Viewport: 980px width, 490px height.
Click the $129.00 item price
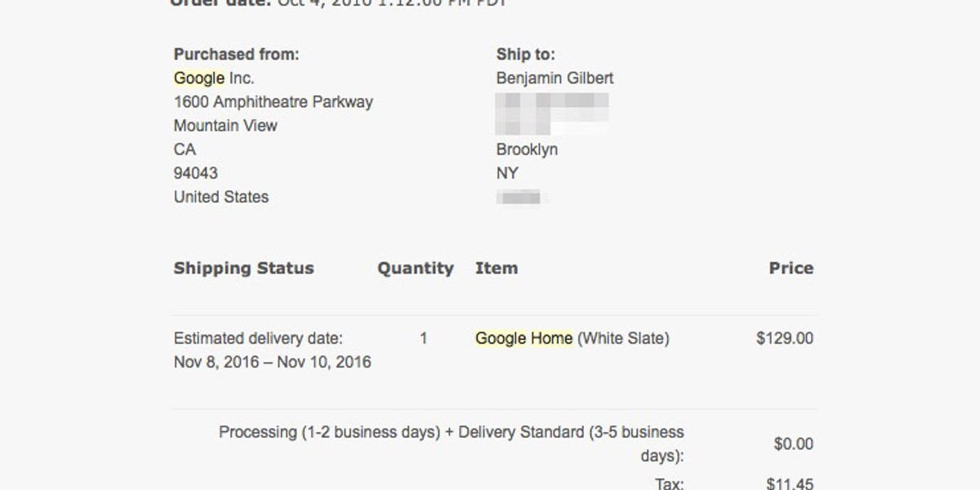pyautogui.click(x=785, y=338)
